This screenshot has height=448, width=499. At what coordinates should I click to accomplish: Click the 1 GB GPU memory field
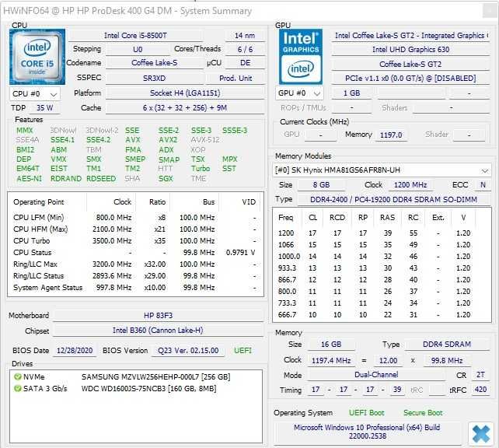[351, 93]
